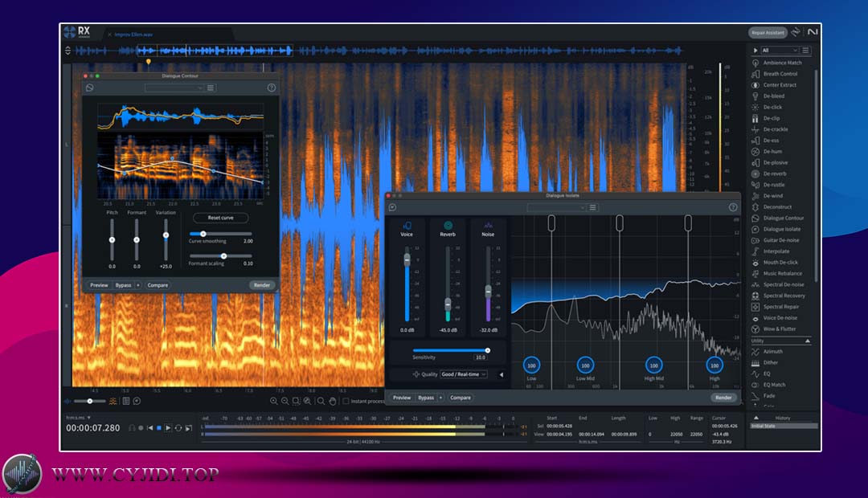Arm the record button in the transport
The height and width of the screenshot is (498, 868).
(x=141, y=428)
